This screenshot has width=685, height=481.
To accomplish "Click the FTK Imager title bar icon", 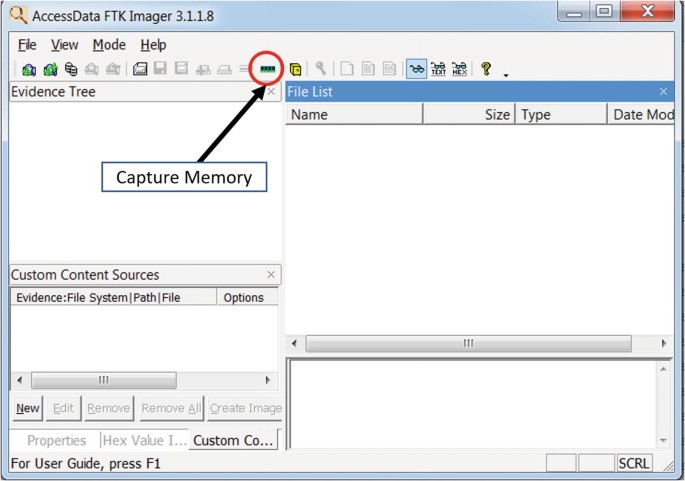I will point(18,16).
